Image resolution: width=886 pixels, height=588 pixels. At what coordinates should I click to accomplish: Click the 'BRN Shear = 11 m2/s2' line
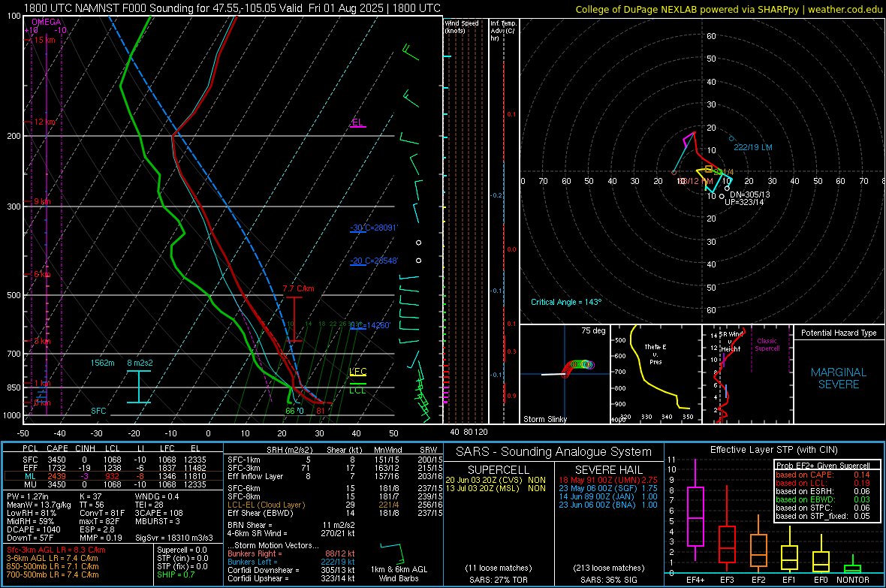[x=291, y=525]
